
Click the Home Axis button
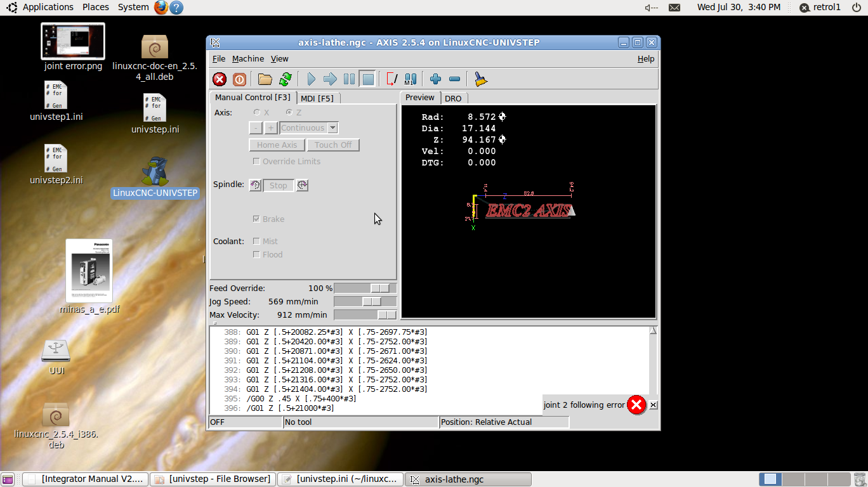tap(277, 145)
